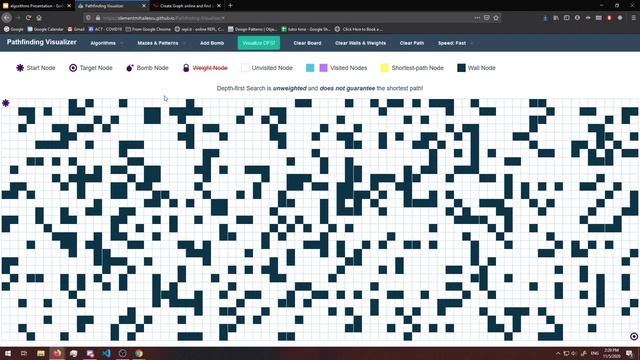Click the Bomb Node legend icon
640x360 pixels.
click(129, 68)
